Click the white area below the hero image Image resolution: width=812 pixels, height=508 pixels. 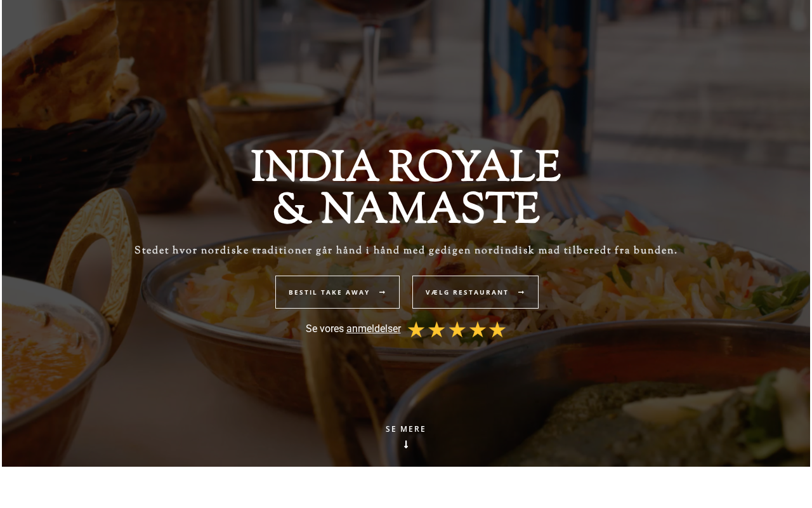pos(406,488)
